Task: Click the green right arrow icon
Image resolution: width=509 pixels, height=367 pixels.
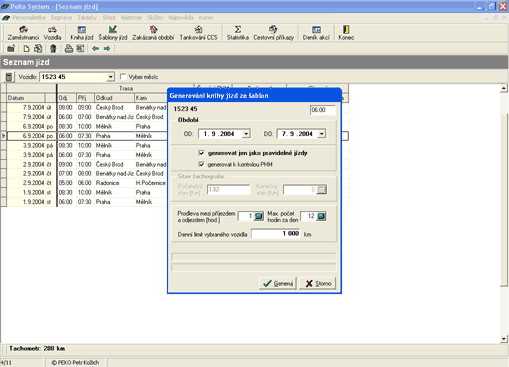Action: (107, 49)
